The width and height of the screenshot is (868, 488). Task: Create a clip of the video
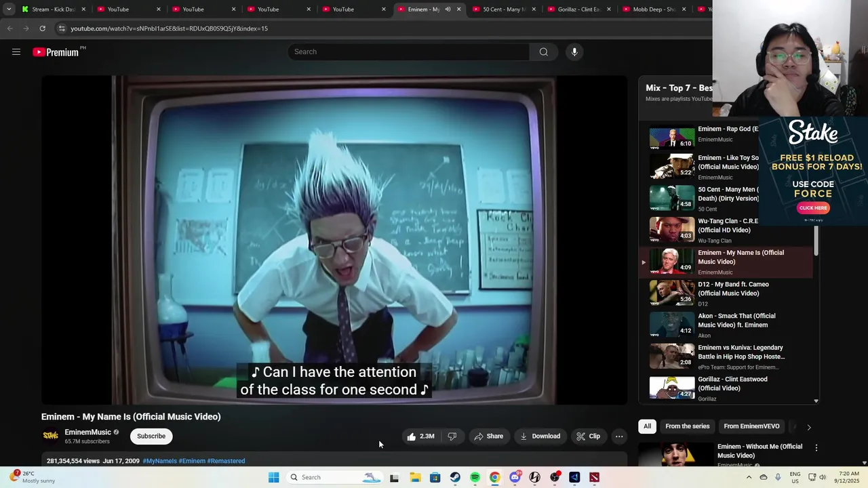pyautogui.click(x=588, y=436)
